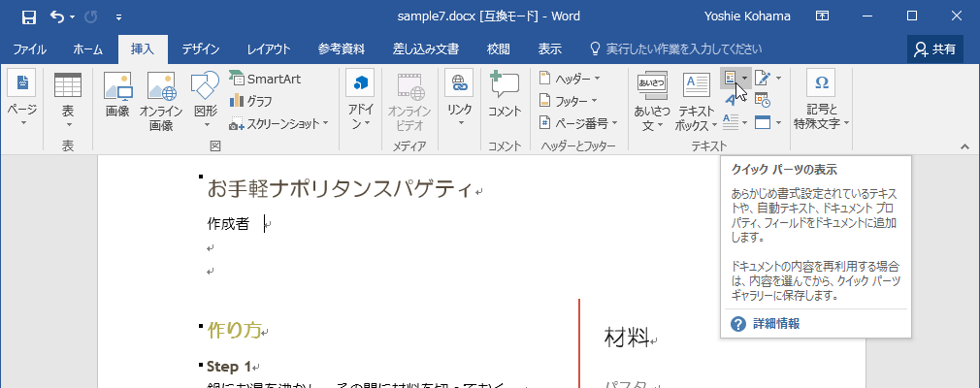Place cursor on the 作成者 line
The height and width of the screenshot is (388, 980).
(229, 224)
